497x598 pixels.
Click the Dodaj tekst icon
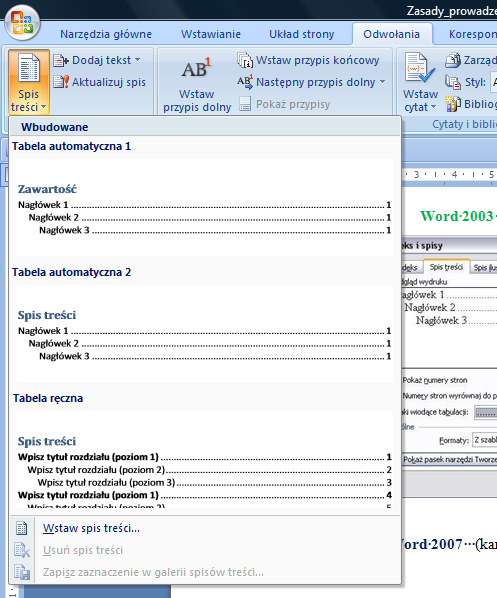coord(61,60)
